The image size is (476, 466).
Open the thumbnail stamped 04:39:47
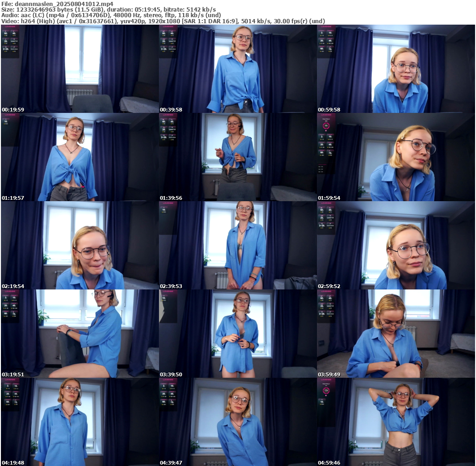pos(238,422)
